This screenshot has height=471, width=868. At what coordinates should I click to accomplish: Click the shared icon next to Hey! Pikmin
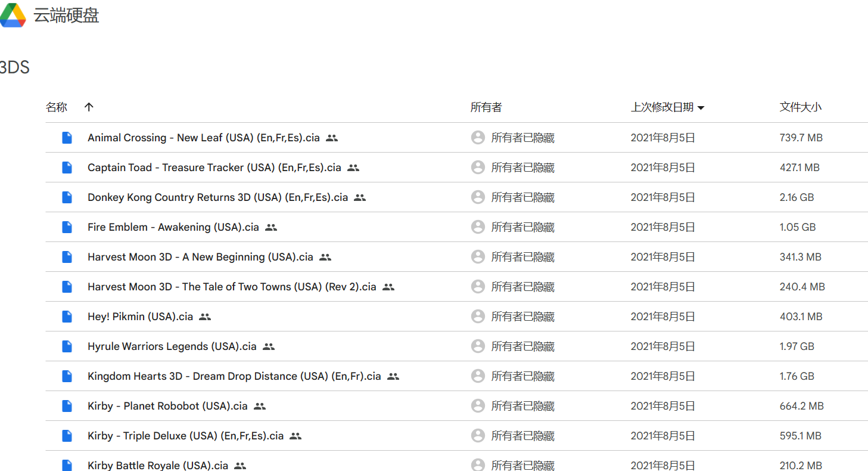coord(205,317)
